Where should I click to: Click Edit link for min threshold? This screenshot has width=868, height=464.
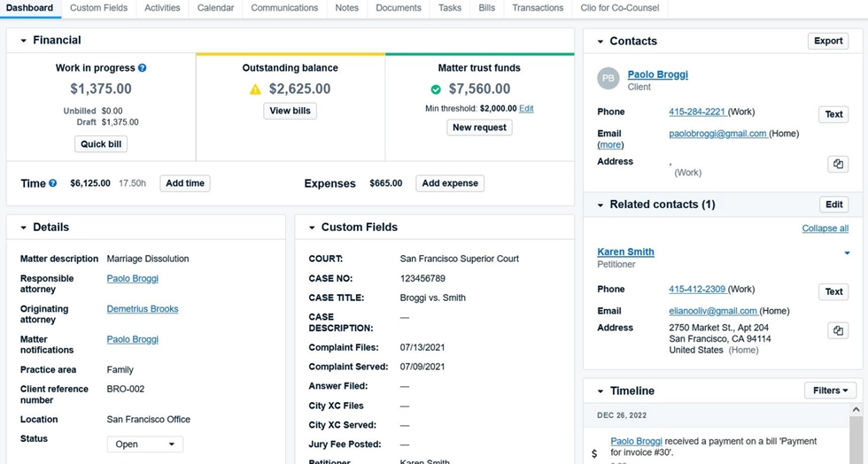[x=526, y=108]
